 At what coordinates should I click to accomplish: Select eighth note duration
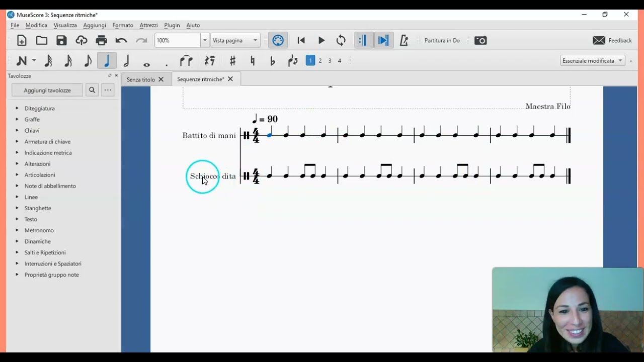(88, 61)
